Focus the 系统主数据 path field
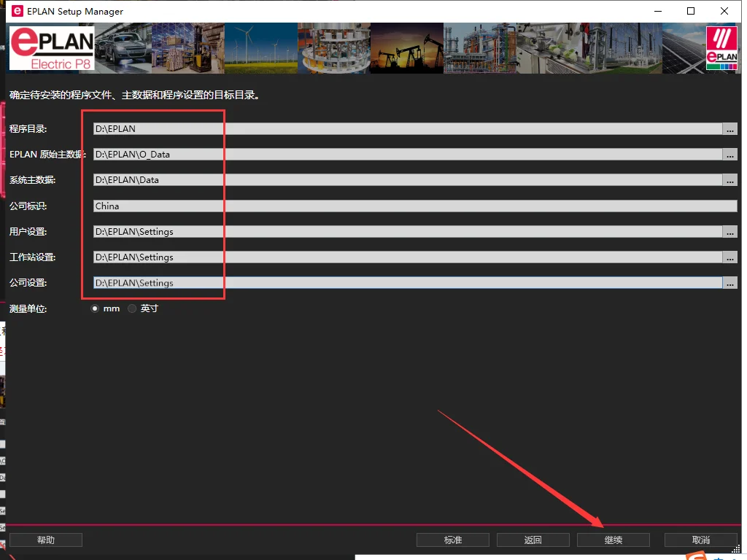Screen dimensions: 747x560 [407, 180]
